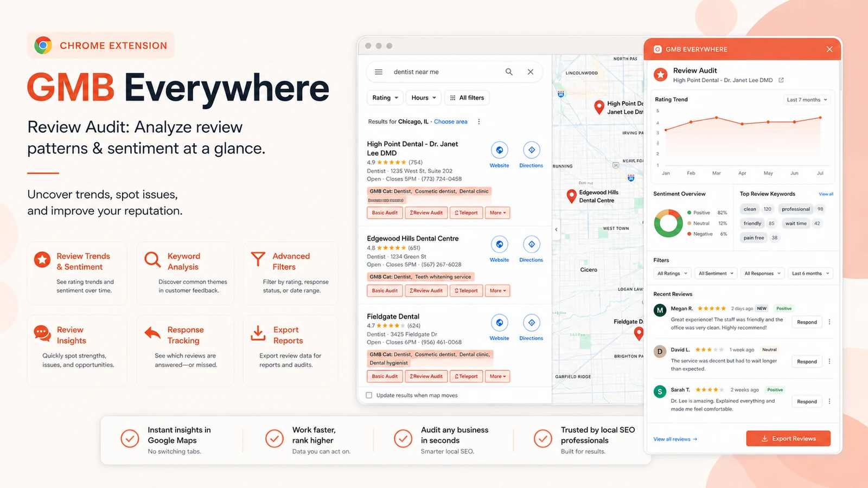Open the 'Last 6 months' filter dropdown
The width and height of the screenshot is (868, 488).
(x=810, y=273)
